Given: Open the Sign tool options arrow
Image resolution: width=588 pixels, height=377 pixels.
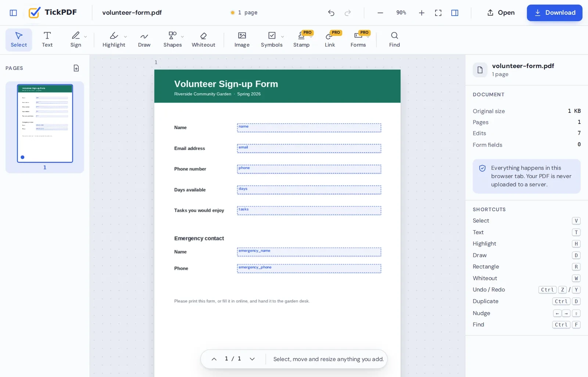Looking at the screenshot, I should tap(86, 37).
